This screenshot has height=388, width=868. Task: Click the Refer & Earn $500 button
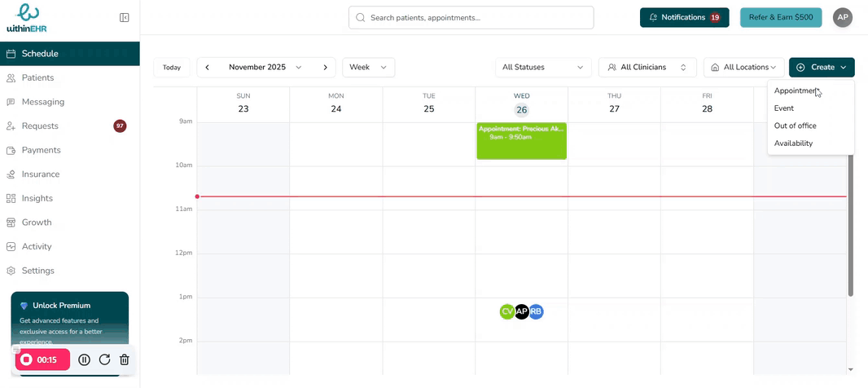(x=780, y=17)
